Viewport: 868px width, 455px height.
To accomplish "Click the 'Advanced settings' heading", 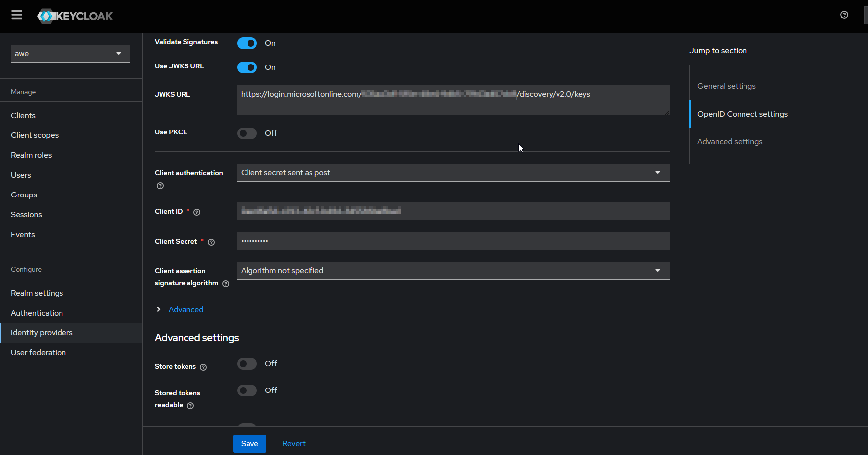I will pos(197,338).
